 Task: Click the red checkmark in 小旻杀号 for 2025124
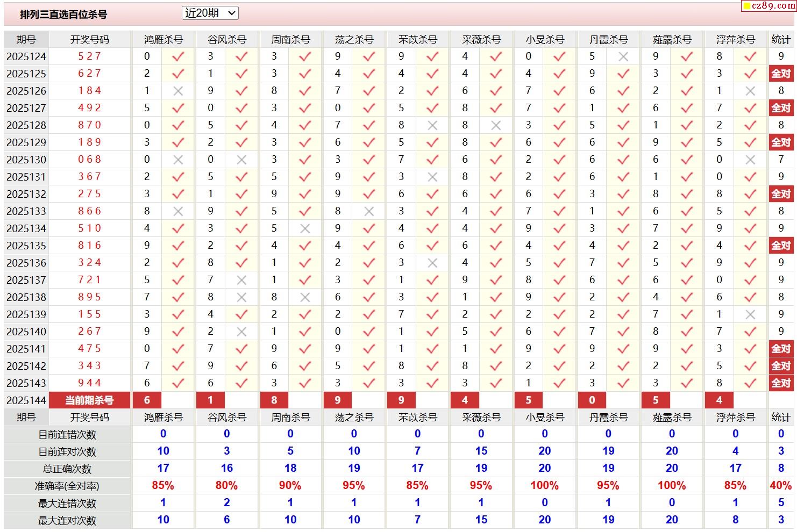pos(559,56)
